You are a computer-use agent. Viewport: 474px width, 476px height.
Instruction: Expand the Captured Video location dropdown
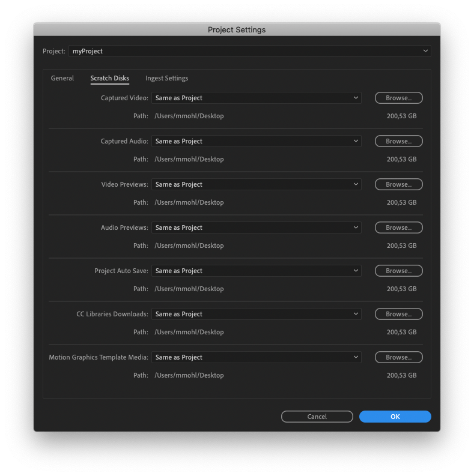257,98
